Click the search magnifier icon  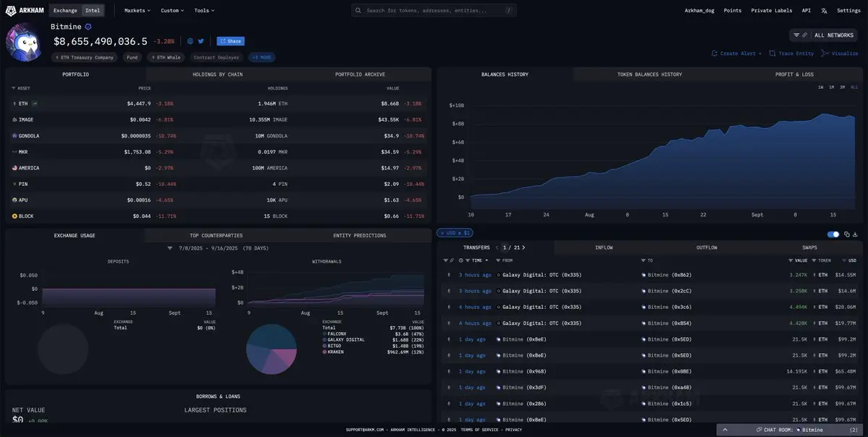358,11
